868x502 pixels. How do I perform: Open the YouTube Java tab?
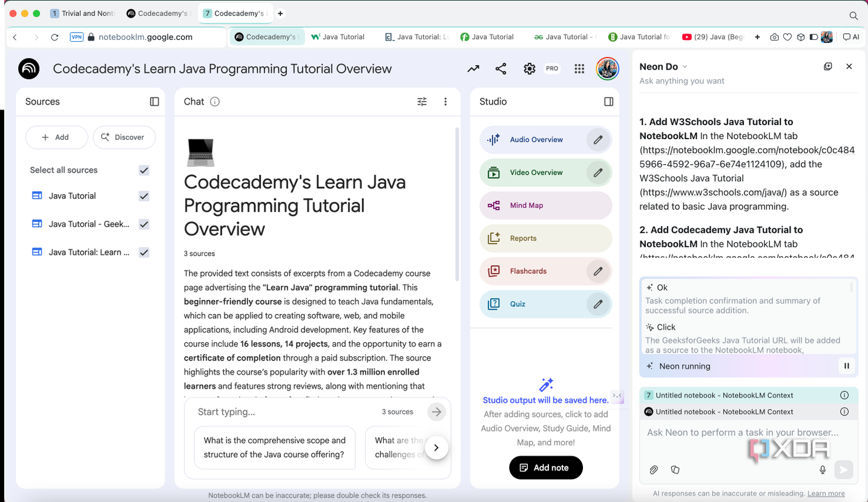click(x=713, y=37)
